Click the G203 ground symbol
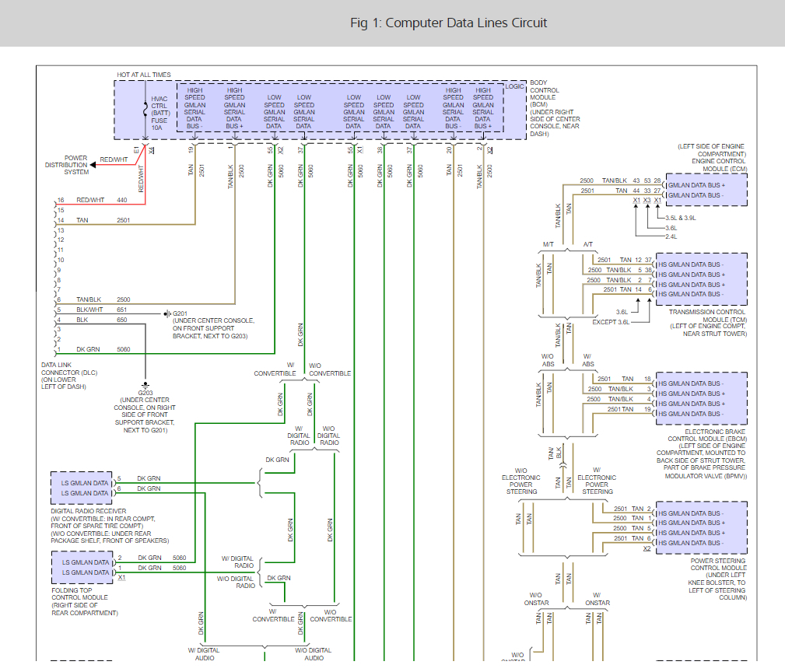Image resolution: width=785 pixels, height=672 pixels. [x=145, y=385]
